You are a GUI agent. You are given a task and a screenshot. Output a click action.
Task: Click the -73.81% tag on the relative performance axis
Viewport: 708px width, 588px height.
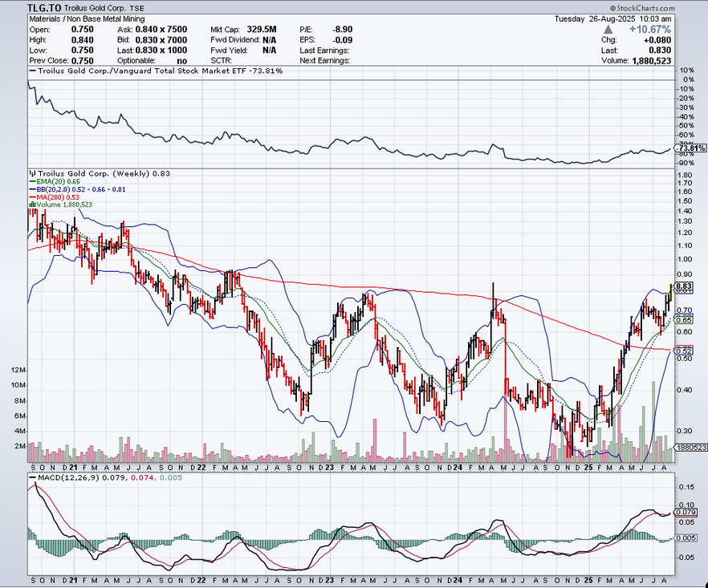tap(690, 148)
